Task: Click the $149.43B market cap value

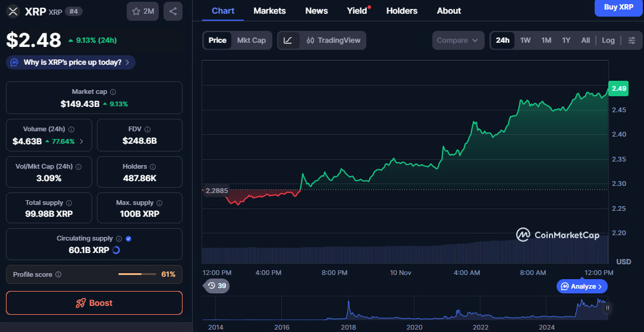Action: 80,104
